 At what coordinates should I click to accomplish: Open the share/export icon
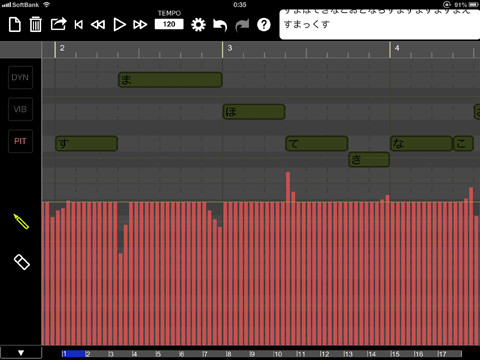[x=58, y=24]
